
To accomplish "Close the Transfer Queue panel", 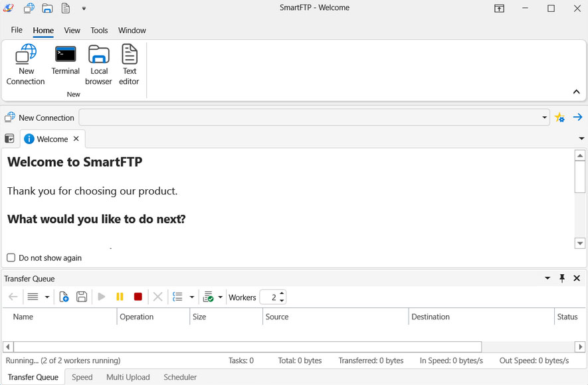I will click(577, 278).
